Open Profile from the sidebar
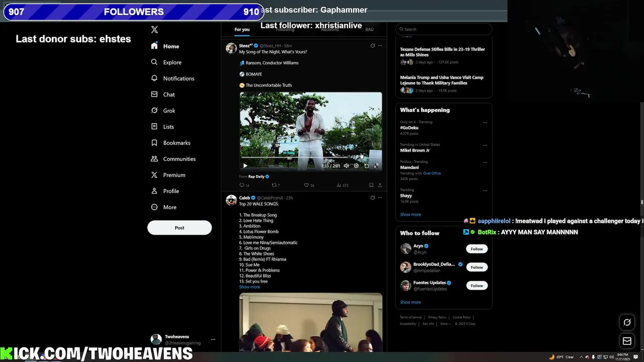This screenshot has height=362, width=644. point(165,191)
